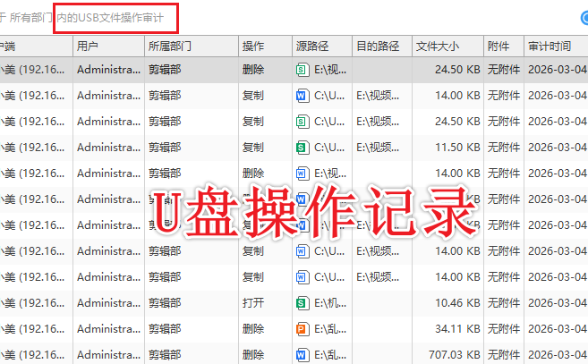Click the spreadsheet icon in the 删除 24.50 KB row
Image resolution: width=588 pixels, height=364 pixels.
pos(303,70)
